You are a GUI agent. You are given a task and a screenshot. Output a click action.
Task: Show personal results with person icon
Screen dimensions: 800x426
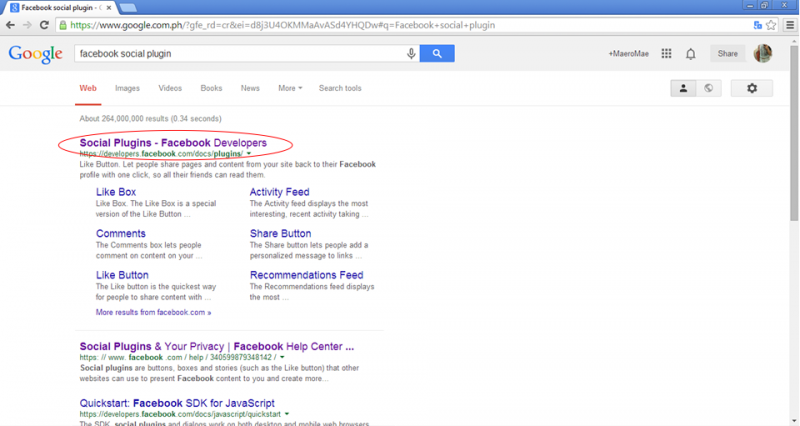(x=683, y=88)
